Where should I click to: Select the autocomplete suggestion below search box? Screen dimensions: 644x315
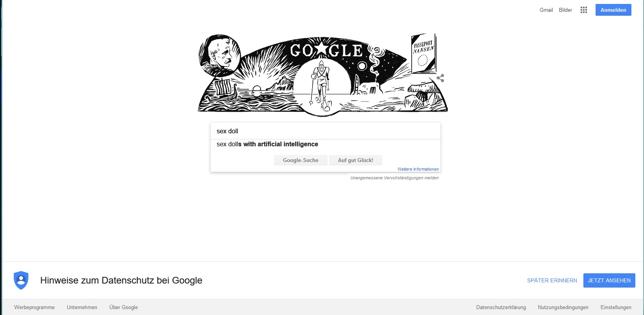326,144
